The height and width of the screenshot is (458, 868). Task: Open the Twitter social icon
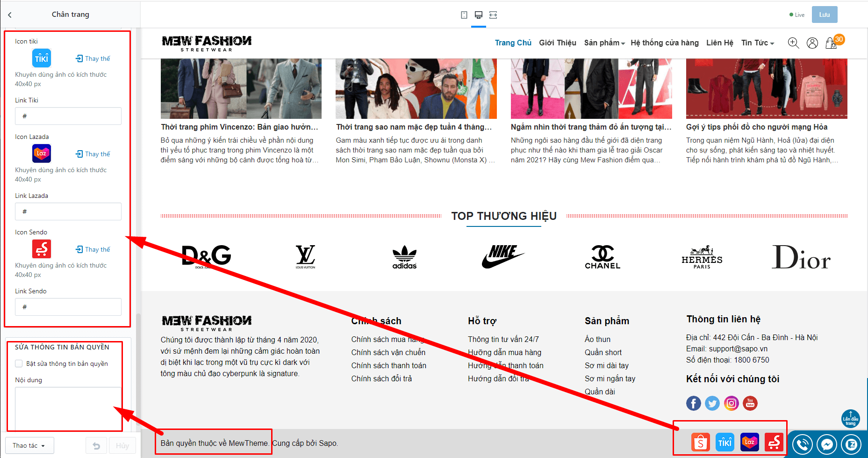tap(712, 403)
